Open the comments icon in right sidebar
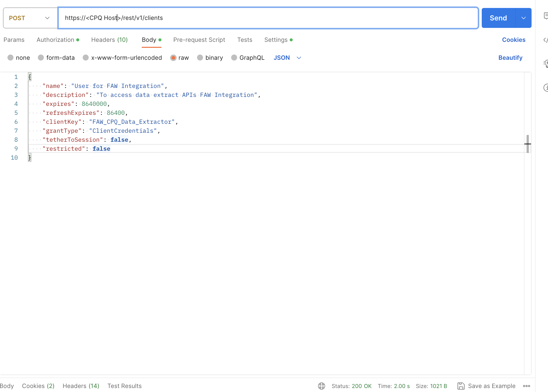Viewport: 548px width, 392px height. pyautogui.click(x=546, y=16)
